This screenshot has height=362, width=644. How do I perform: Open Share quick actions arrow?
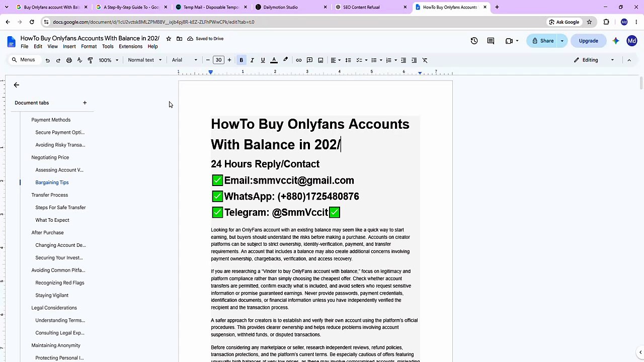tap(562, 41)
